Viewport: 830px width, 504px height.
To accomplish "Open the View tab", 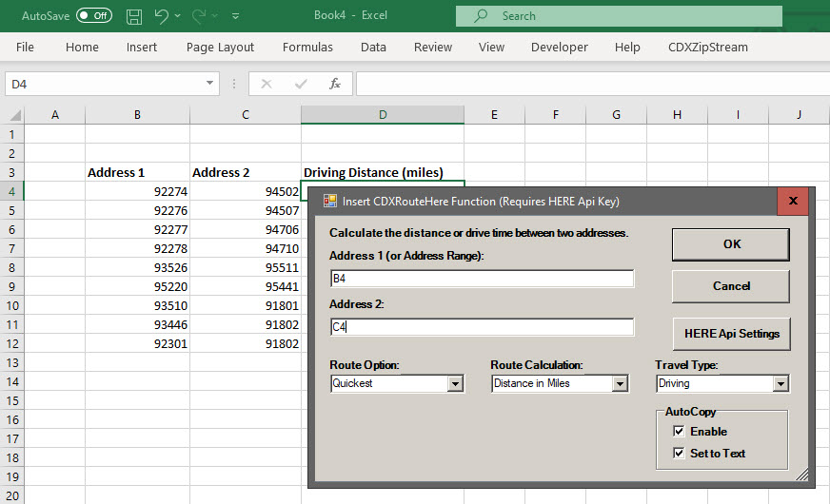I will coord(491,47).
